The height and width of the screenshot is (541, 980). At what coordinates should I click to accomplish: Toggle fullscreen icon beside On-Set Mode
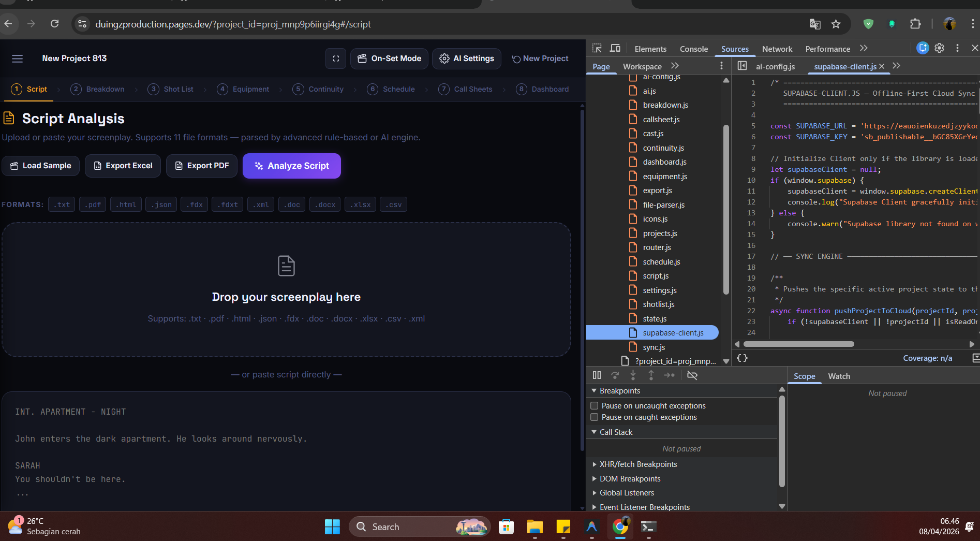click(335, 59)
